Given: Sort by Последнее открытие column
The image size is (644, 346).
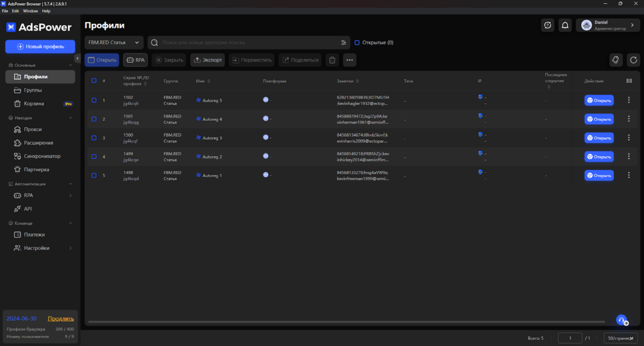Looking at the screenshot, I should (x=548, y=87).
